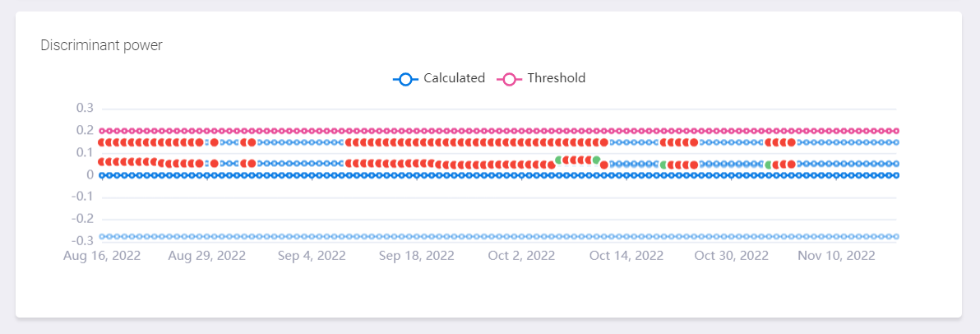Viewport: 980px width, 334px height.
Task: Click the last green data point on right
Action: click(x=769, y=165)
